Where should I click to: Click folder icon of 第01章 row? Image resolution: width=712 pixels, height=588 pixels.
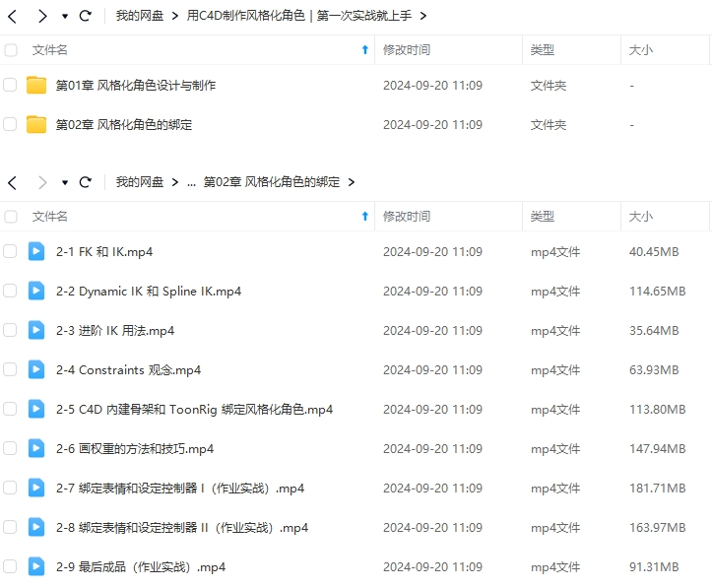36,85
